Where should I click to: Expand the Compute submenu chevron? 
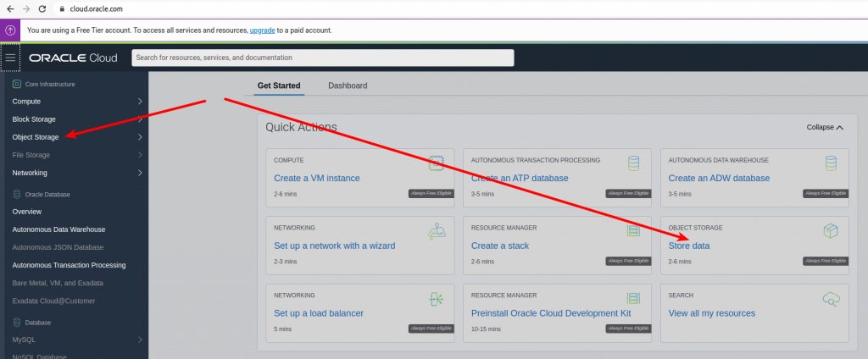point(140,102)
